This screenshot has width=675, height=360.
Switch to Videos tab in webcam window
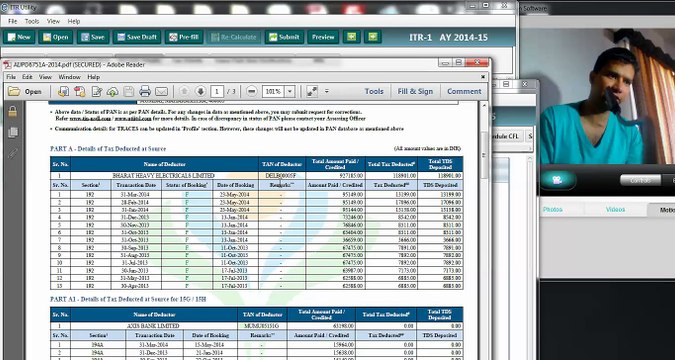pyautogui.click(x=615, y=210)
